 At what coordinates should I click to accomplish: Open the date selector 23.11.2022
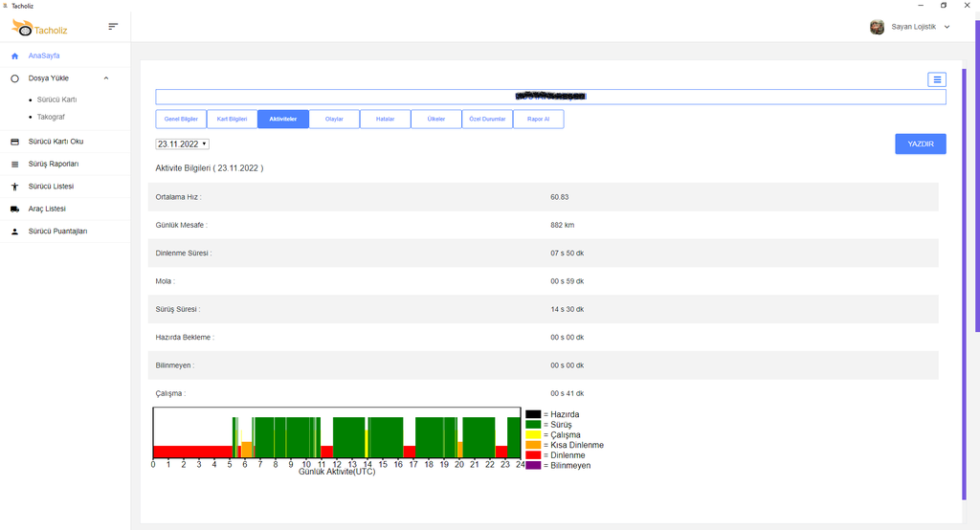pyautogui.click(x=183, y=144)
